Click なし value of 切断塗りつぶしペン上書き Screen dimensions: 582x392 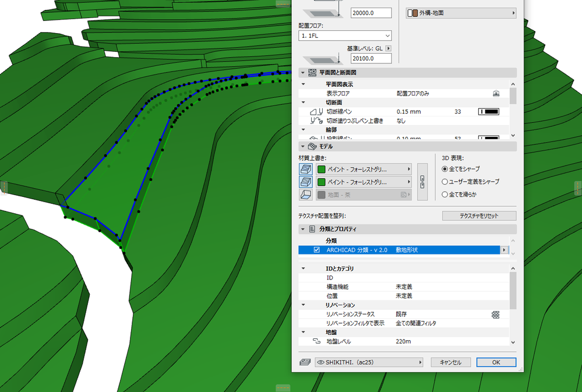pyautogui.click(x=401, y=121)
